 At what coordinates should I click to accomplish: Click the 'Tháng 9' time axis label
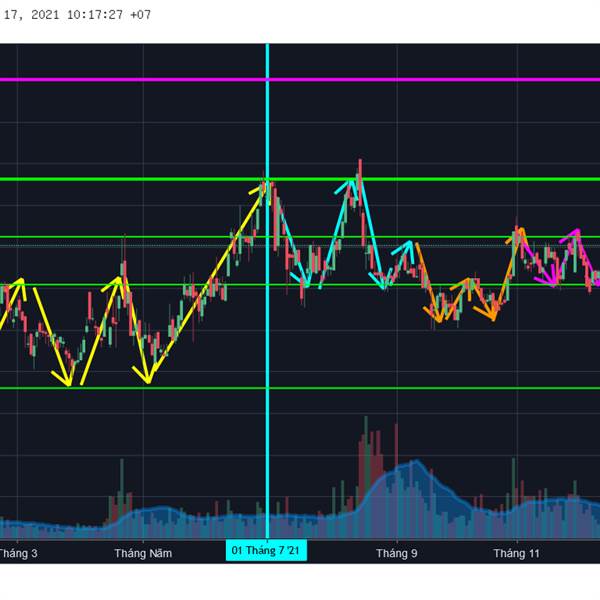coord(396,553)
